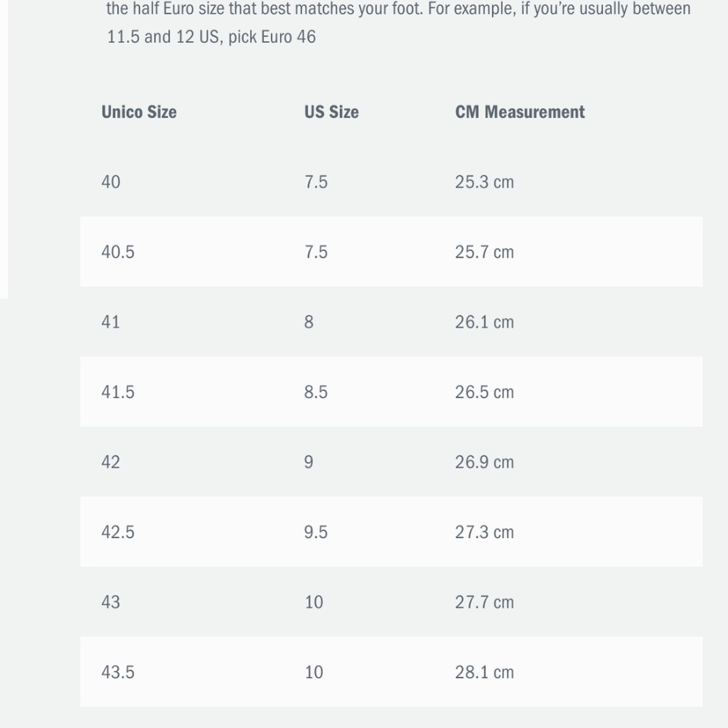Select Unico size 40 cell
This screenshot has width=728, height=728.
tap(111, 182)
